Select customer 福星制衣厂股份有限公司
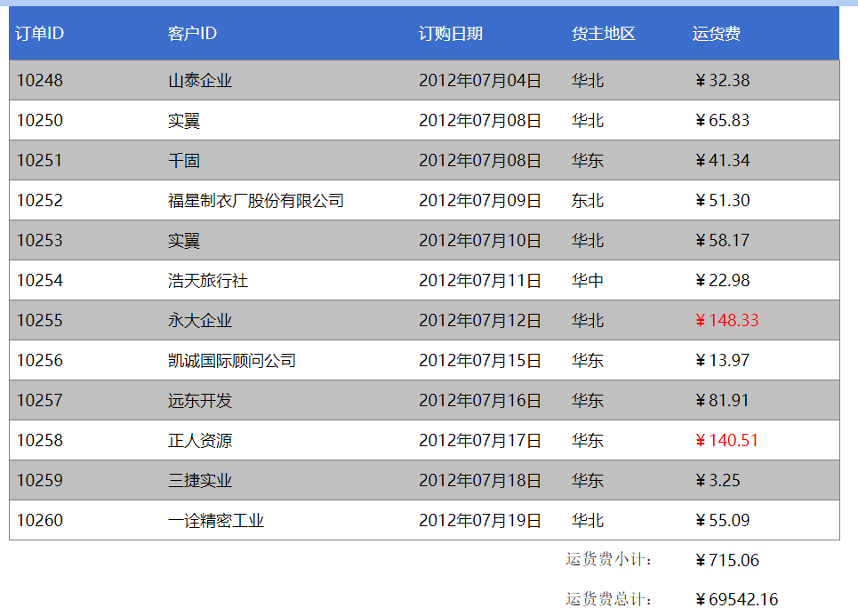 [x=255, y=200]
